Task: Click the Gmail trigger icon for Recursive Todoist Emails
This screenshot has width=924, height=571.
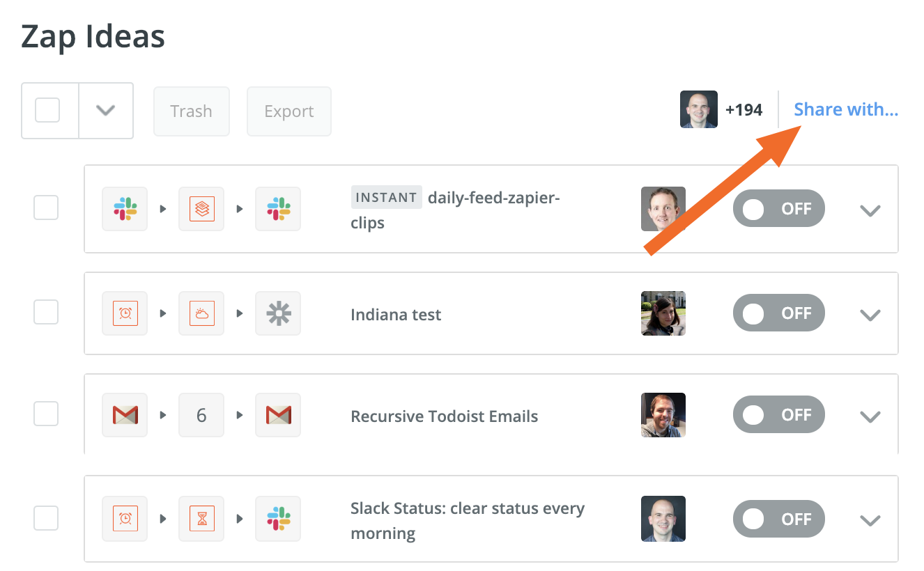Action: coord(125,416)
